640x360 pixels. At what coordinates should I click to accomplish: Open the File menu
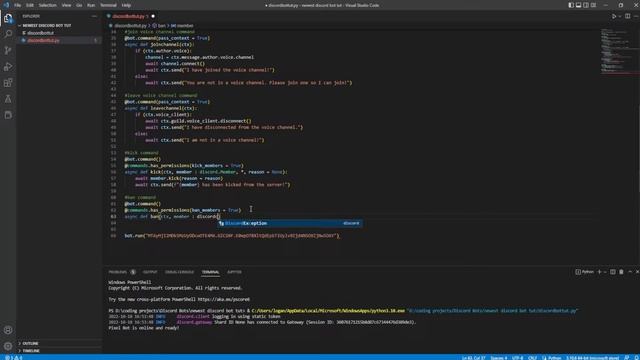18,5
